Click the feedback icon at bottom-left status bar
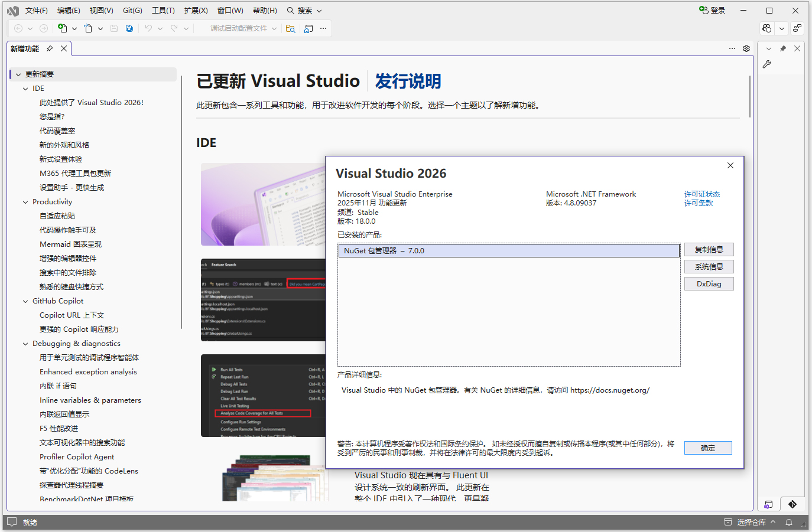 (12, 522)
